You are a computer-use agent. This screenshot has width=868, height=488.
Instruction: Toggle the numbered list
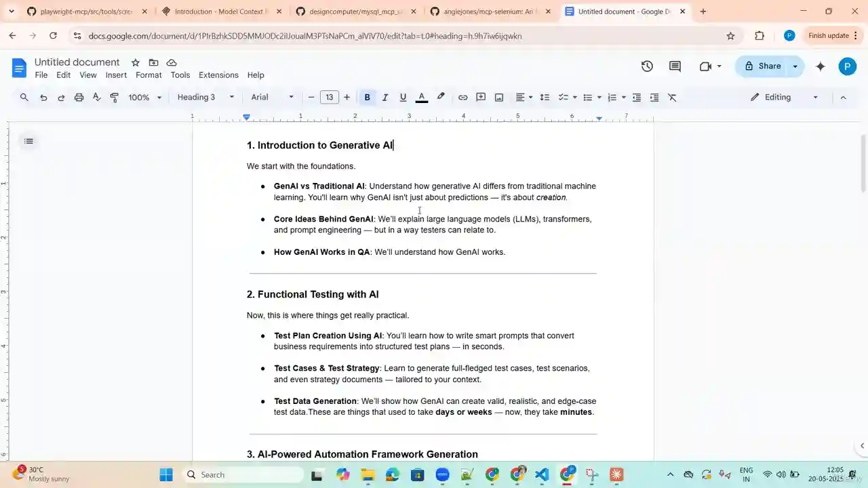click(x=612, y=98)
